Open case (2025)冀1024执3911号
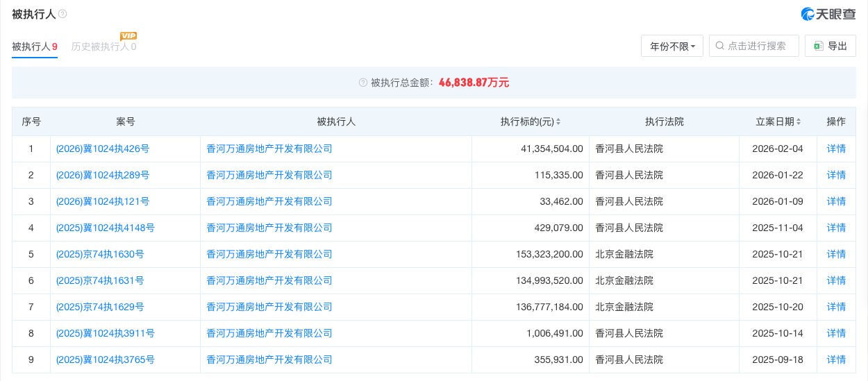Screen dimensions: 868x381 tap(105, 333)
